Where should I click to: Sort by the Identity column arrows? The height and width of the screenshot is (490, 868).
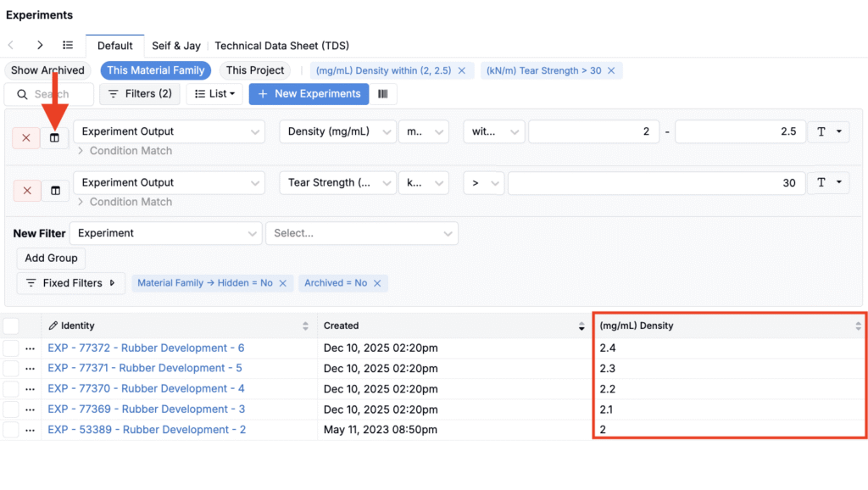pyautogui.click(x=306, y=326)
